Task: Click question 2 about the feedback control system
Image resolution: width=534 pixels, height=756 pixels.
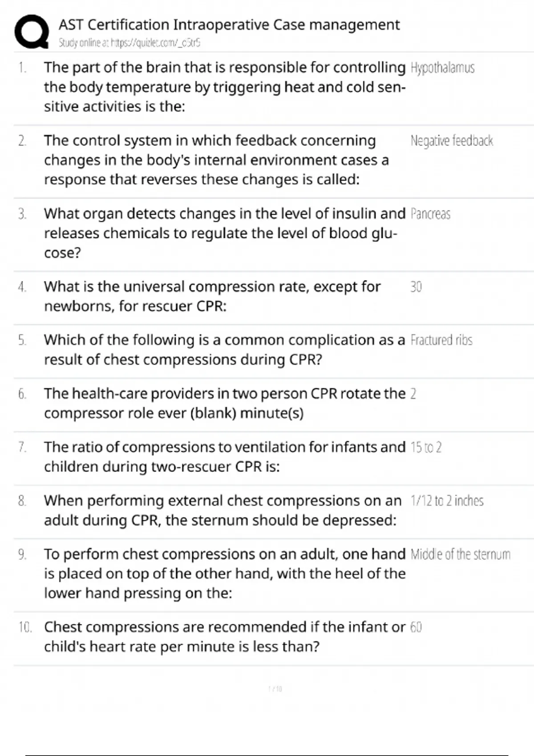Action: 216,160
